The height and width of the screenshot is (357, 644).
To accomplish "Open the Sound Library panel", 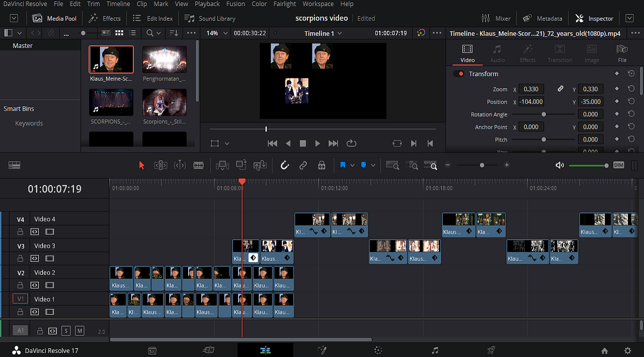I will (210, 18).
